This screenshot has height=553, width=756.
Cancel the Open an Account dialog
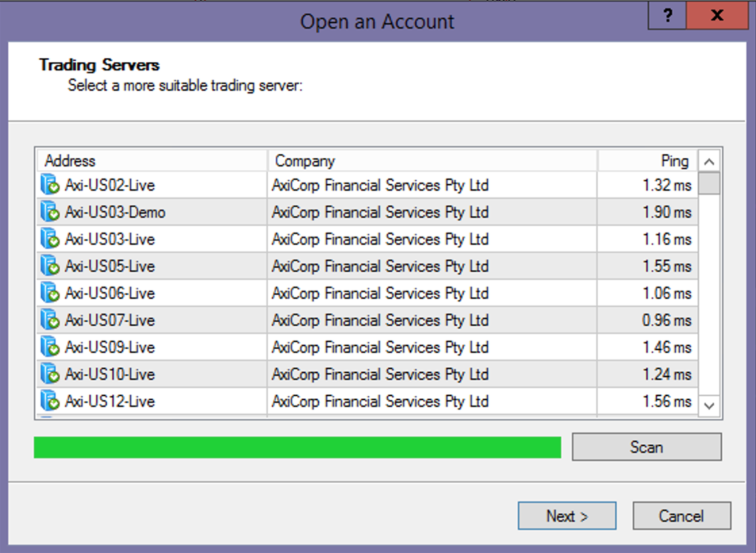pyautogui.click(x=681, y=516)
